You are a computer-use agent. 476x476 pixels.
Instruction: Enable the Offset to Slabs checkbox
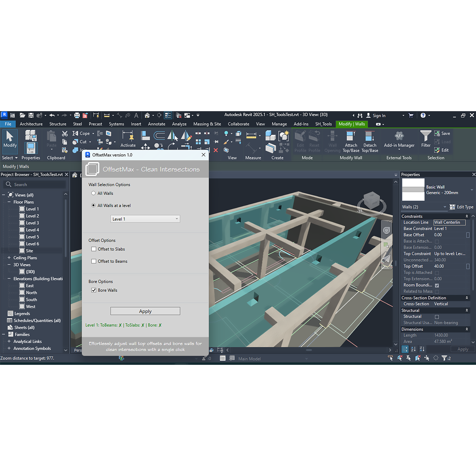pyautogui.click(x=94, y=249)
